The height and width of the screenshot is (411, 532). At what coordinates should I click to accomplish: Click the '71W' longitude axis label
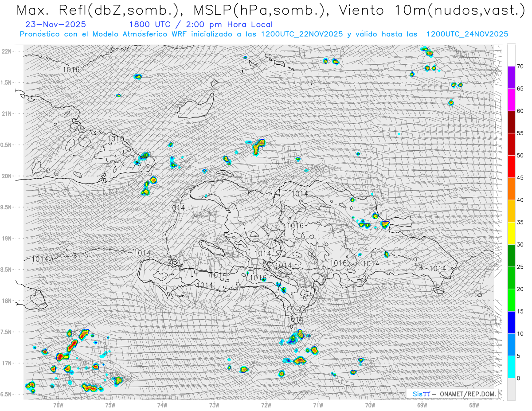318,404
